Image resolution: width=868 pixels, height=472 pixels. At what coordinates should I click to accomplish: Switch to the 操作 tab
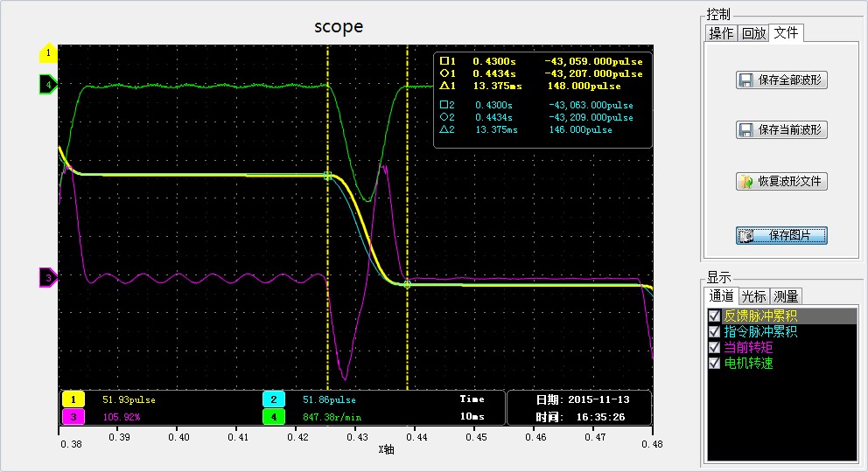pos(722,33)
